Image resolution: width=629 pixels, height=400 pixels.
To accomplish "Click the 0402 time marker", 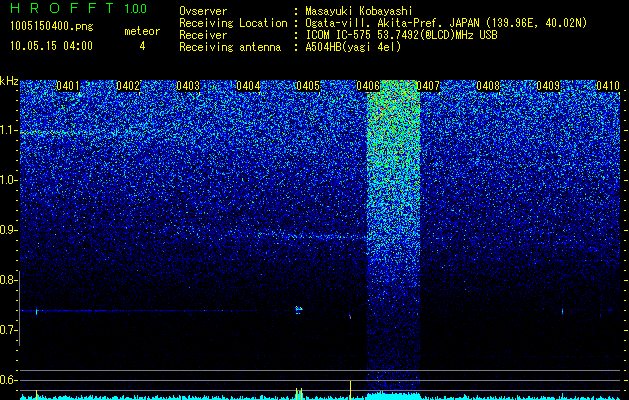I will [x=128, y=86].
